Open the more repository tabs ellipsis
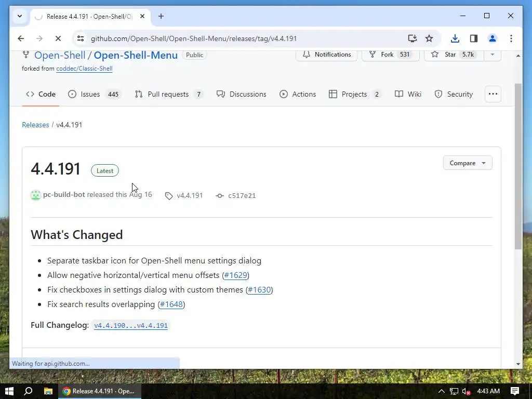Viewport: 532px width, 399px height. coord(493,94)
